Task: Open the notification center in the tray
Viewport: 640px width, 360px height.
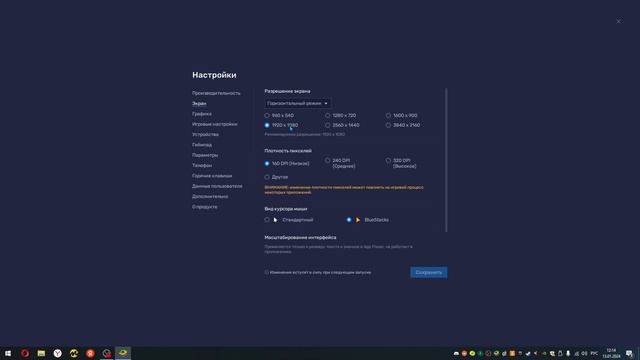Action: [x=629, y=353]
